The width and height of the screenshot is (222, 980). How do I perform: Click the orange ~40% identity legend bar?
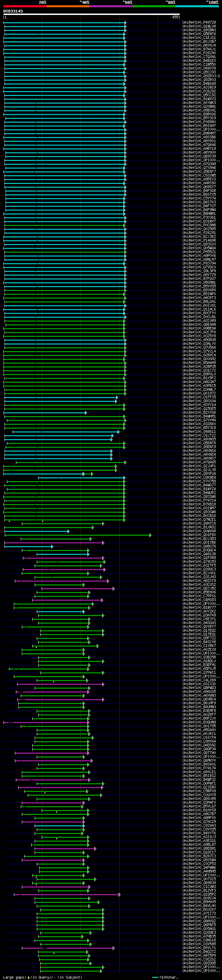pos(68,6)
